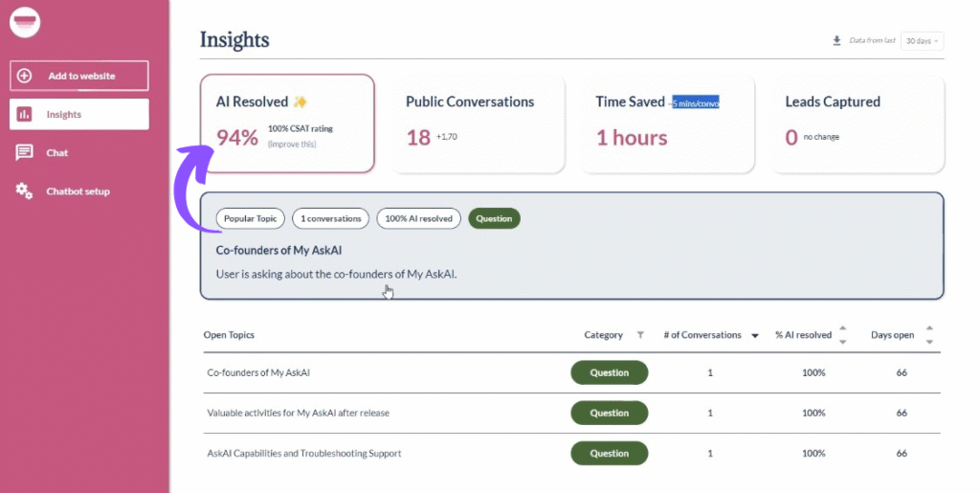Click the Chatbot setup gears icon
980x493 pixels.
25,191
